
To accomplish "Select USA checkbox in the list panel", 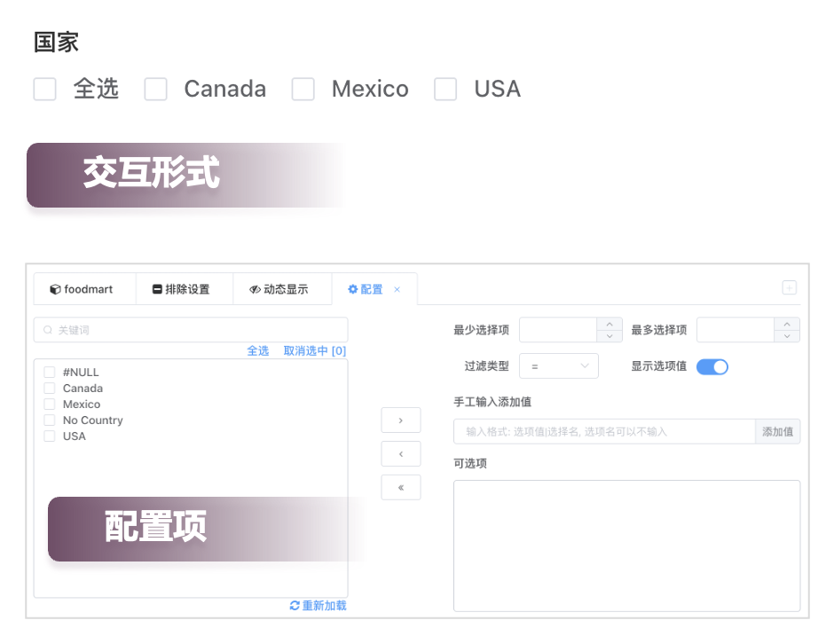I will point(50,436).
